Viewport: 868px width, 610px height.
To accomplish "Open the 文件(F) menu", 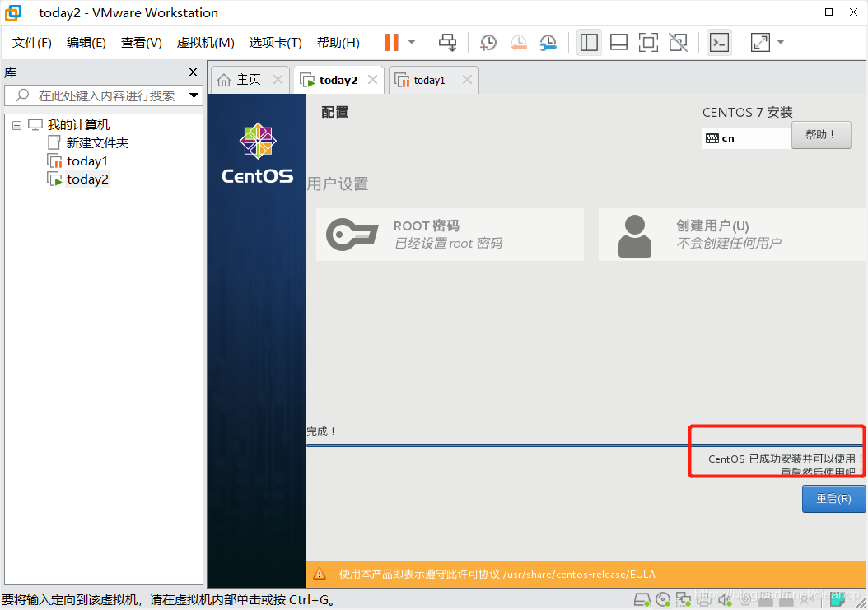I will [31, 43].
